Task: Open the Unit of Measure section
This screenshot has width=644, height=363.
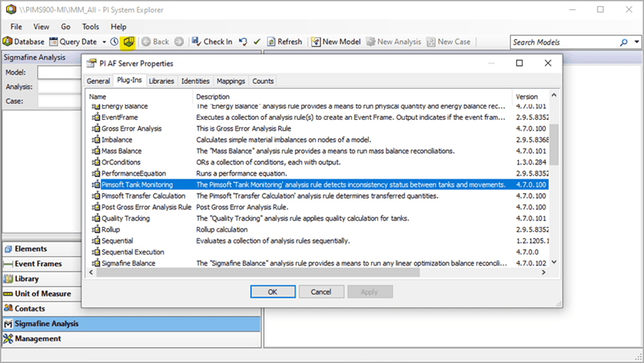Action: click(x=42, y=294)
